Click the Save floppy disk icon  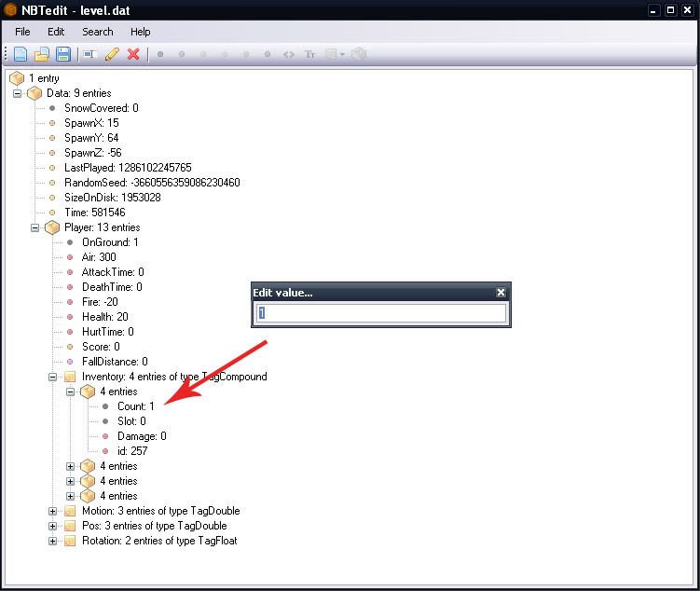63,54
